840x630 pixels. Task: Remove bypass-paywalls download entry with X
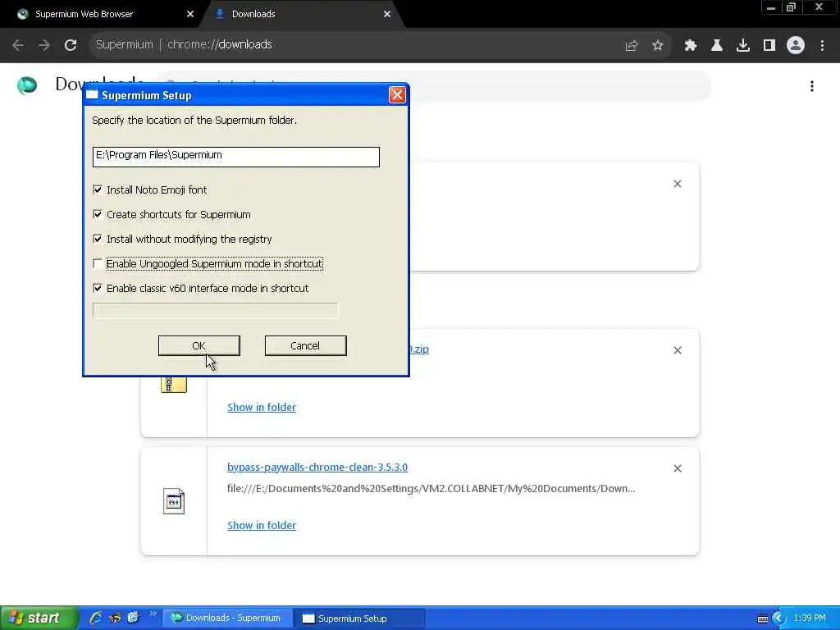[x=678, y=468]
